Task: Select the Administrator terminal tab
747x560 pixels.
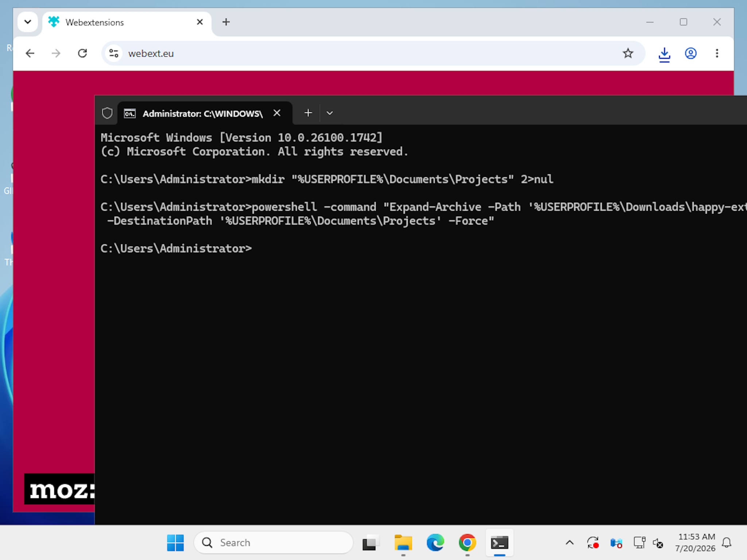Action: [x=204, y=113]
